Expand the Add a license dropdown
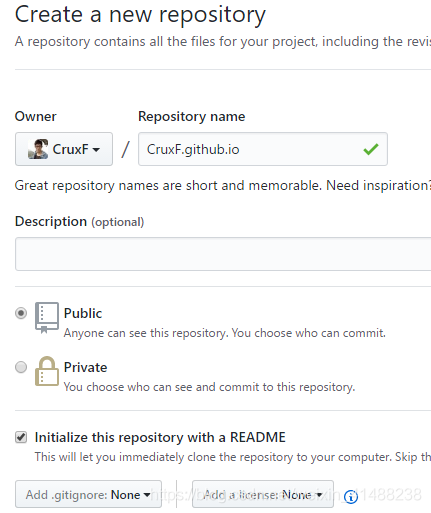431x513 pixels. 263,495
